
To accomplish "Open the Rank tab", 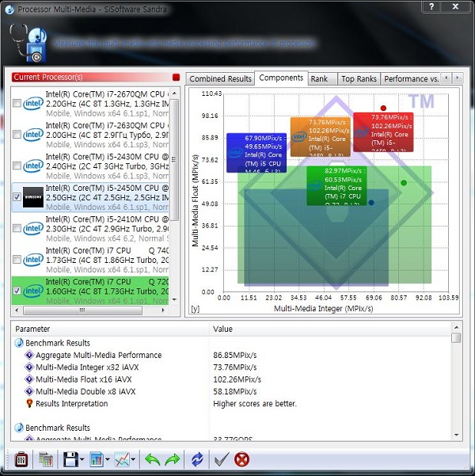I will (323, 78).
